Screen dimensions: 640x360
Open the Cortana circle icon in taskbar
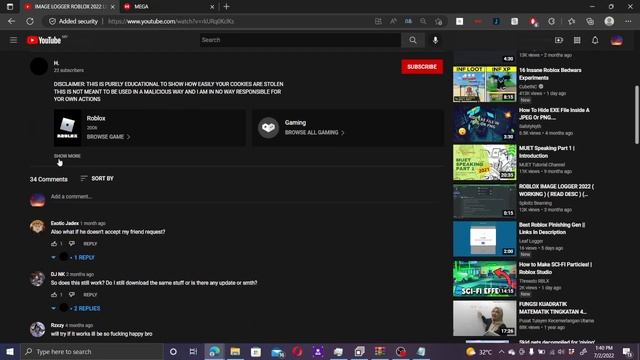[173, 351]
